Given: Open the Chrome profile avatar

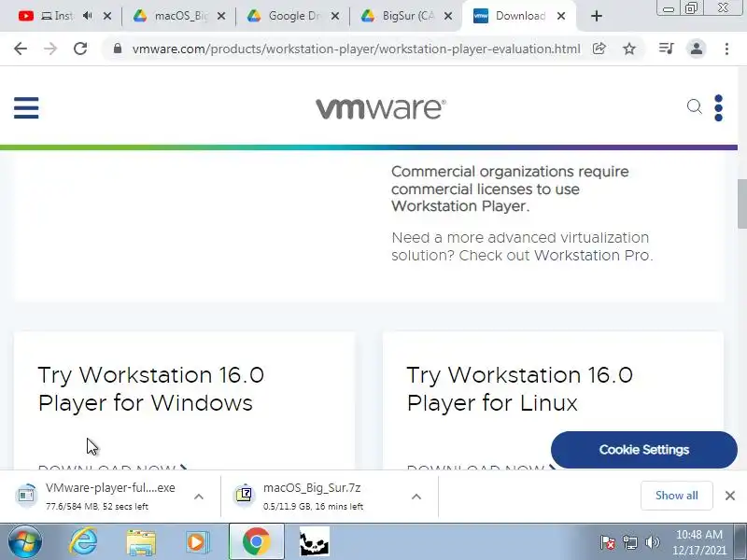Looking at the screenshot, I should click(696, 49).
